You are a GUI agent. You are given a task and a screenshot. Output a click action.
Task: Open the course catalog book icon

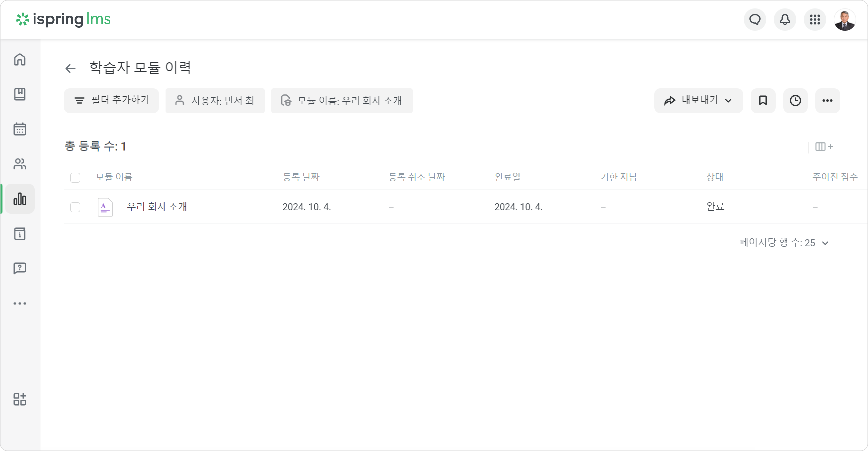click(20, 94)
